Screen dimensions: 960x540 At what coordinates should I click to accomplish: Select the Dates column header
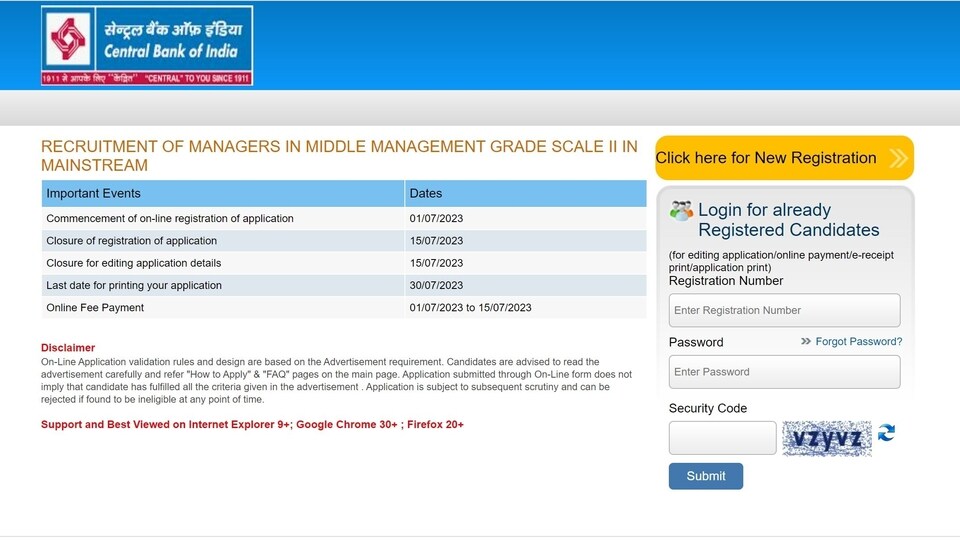(x=525, y=193)
